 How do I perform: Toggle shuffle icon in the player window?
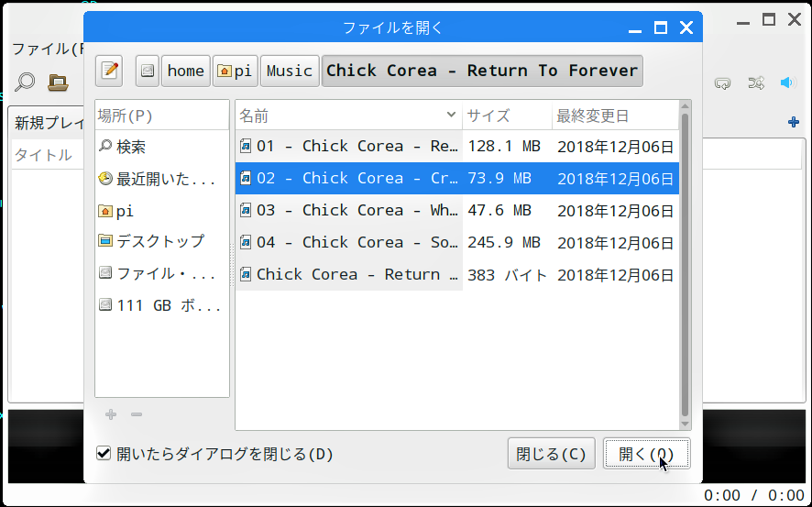tap(756, 83)
